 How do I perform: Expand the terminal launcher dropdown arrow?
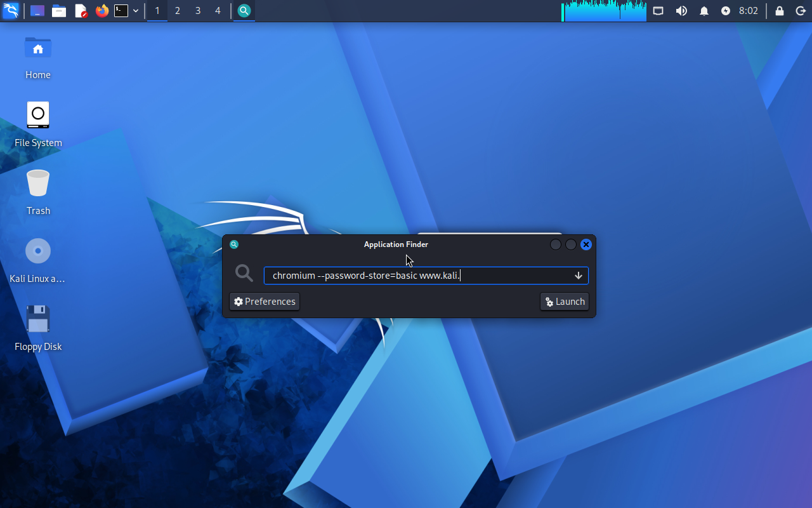136,11
